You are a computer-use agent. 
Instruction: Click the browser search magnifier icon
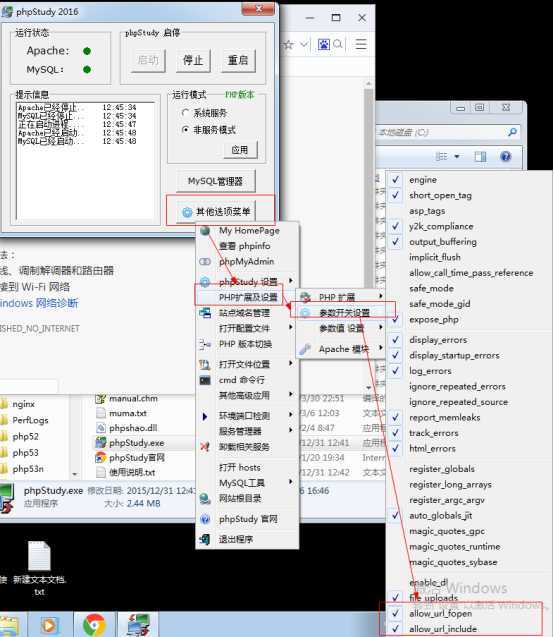338,44
